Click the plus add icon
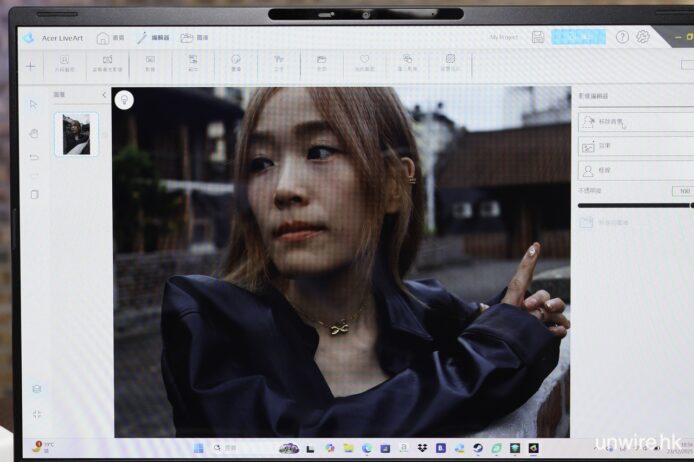This screenshot has width=694, height=462. click(30, 66)
